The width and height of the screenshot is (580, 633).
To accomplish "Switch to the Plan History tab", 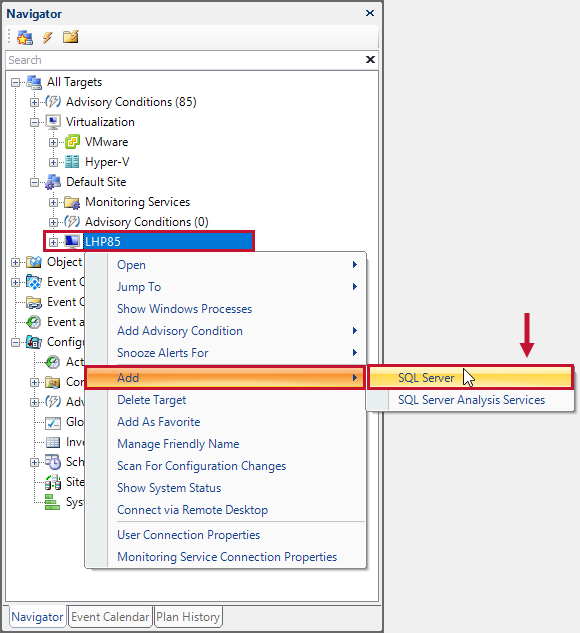I will coord(188,617).
